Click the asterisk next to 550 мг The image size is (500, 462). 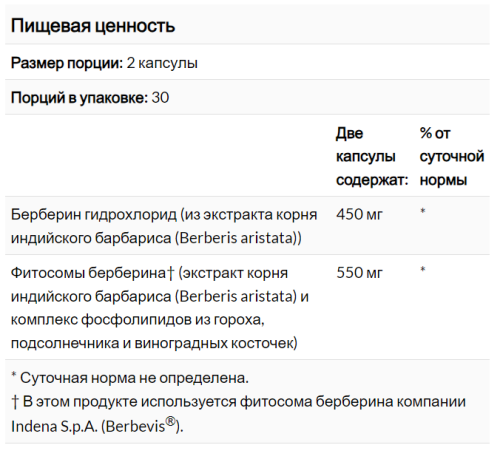[x=423, y=269]
